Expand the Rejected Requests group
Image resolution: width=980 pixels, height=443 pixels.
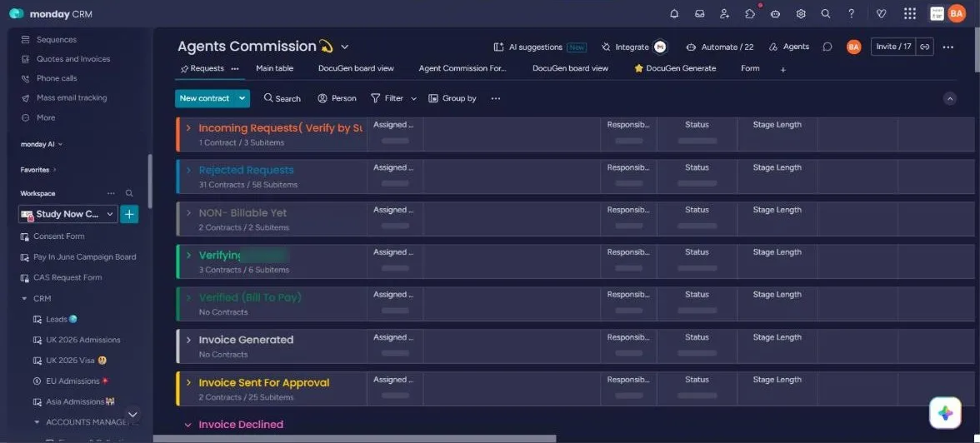(188, 170)
